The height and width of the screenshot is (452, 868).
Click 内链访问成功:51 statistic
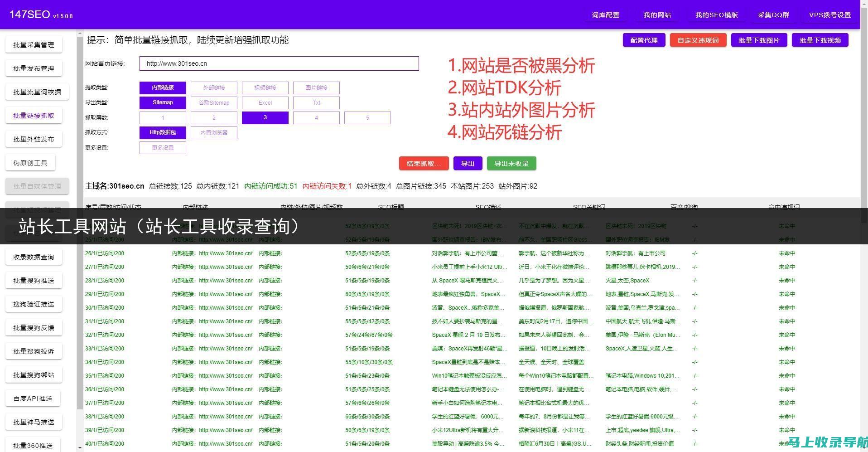[271, 186]
